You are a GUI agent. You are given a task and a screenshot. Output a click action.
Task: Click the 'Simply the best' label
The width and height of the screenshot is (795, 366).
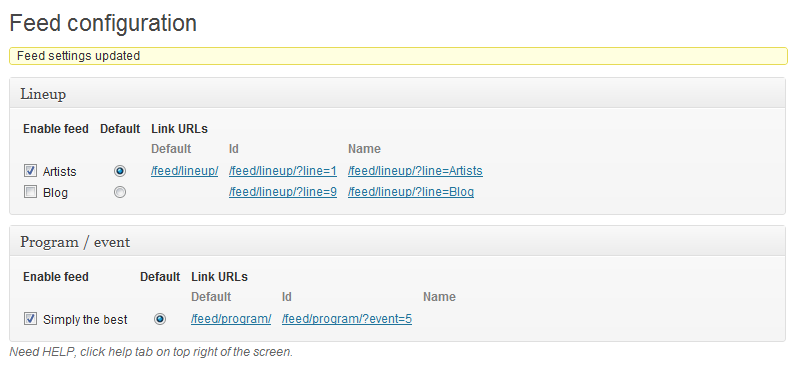pos(85,320)
